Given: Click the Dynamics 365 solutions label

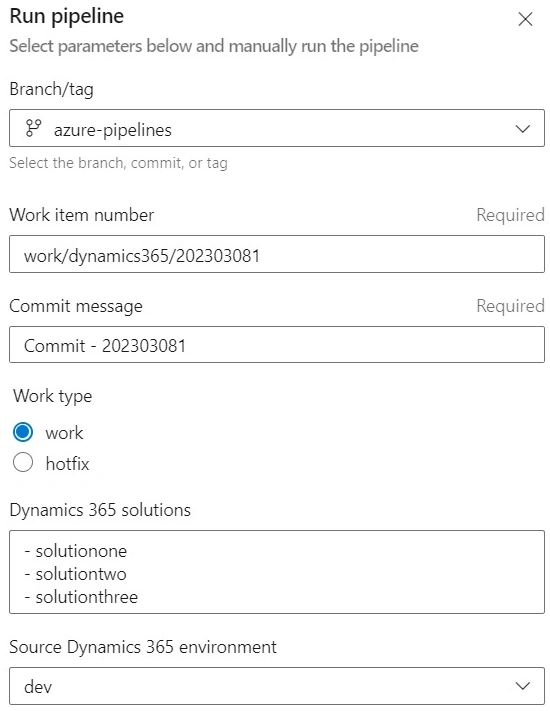Looking at the screenshot, I should [x=100, y=510].
